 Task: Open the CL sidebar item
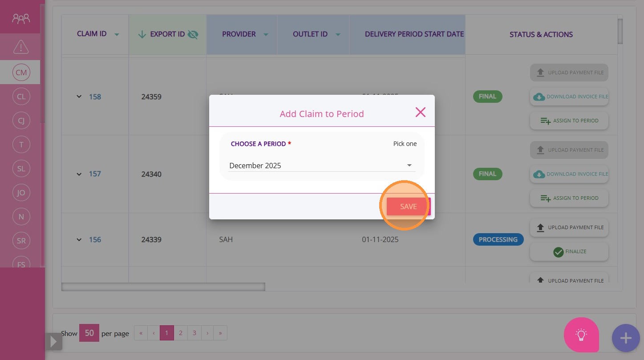click(21, 97)
